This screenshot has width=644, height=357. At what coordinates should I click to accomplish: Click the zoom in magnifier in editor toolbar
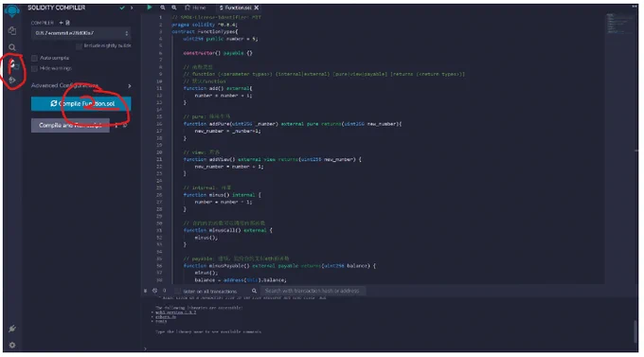point(174,8)
